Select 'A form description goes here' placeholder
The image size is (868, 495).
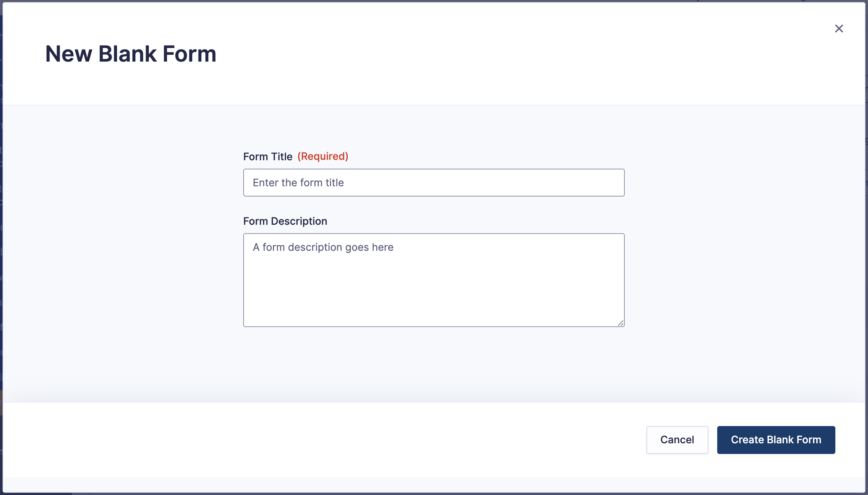pyautogui.click(x=323, y=247)
